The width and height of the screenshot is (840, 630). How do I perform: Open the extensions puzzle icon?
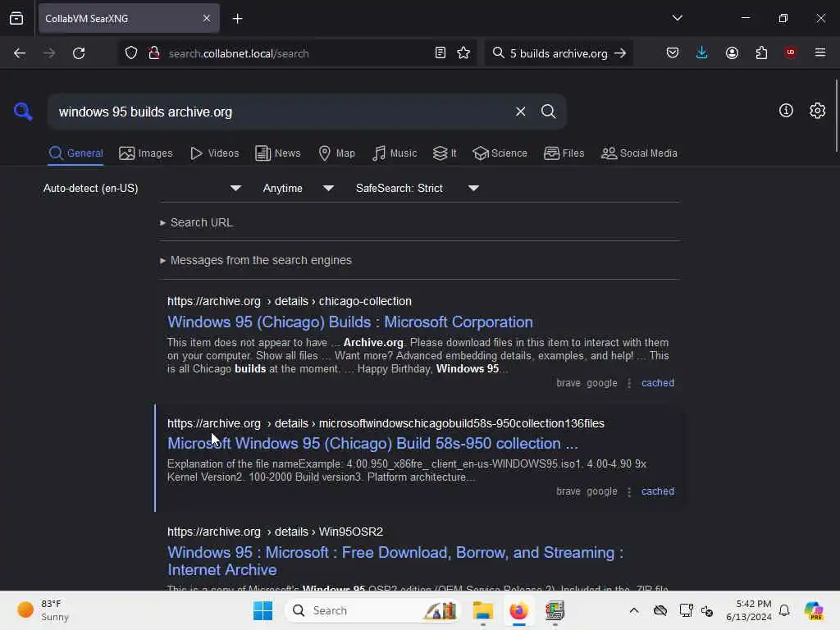click(x=761, y=53)
